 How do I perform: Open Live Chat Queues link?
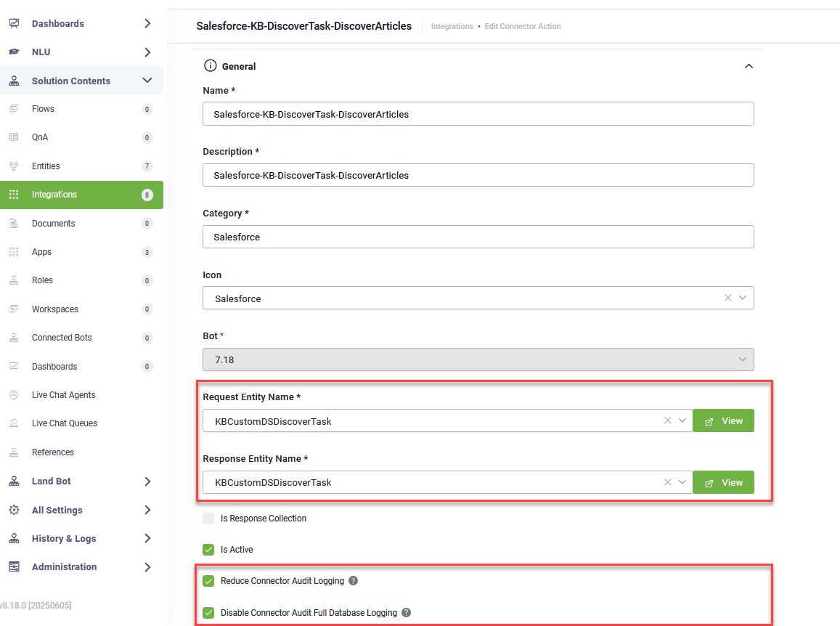65,423
